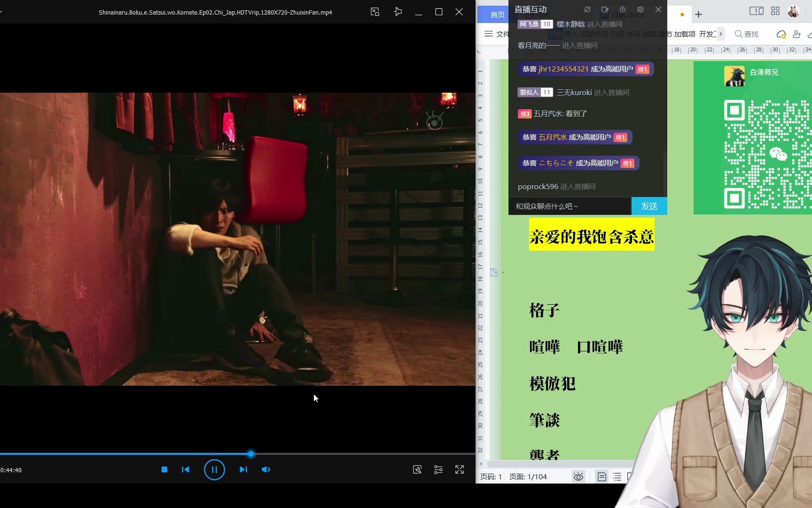
Task: Click username 樱木静晗 in chat
Action: (x=570, y=24)
